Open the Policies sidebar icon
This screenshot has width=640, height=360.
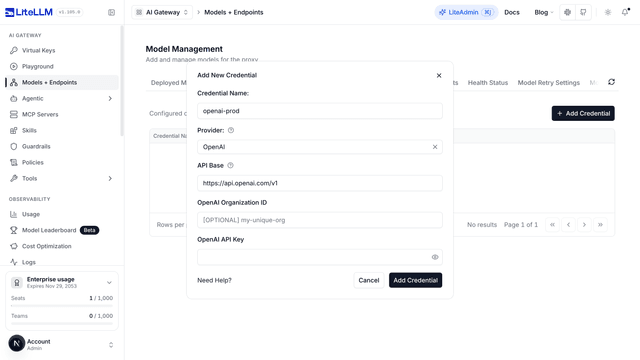[x=14, y=162]
